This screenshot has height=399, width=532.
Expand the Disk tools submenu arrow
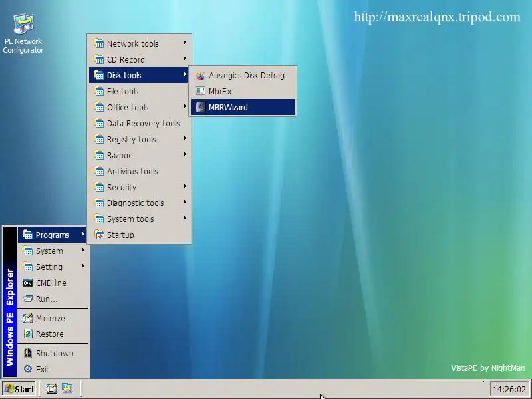pyautogui.click(x=185, y=74)
